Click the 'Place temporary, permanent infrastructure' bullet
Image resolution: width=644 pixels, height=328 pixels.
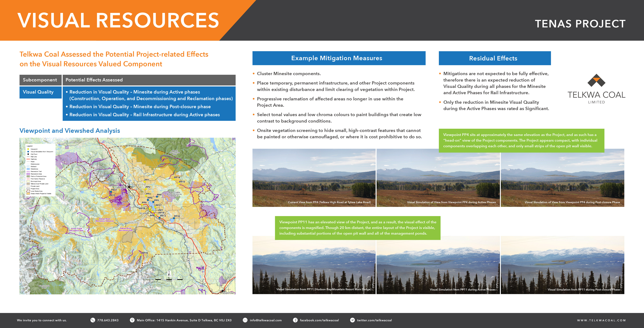pos(336,86)
